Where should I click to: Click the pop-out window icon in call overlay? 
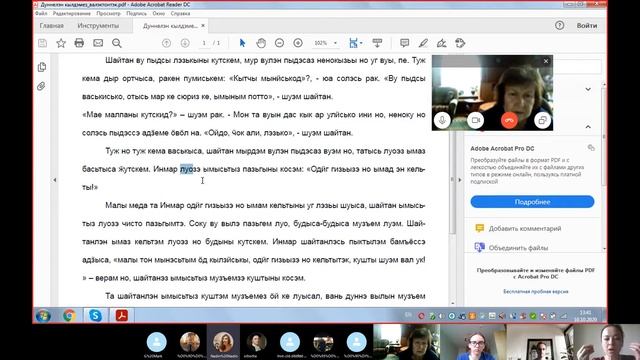542,120
